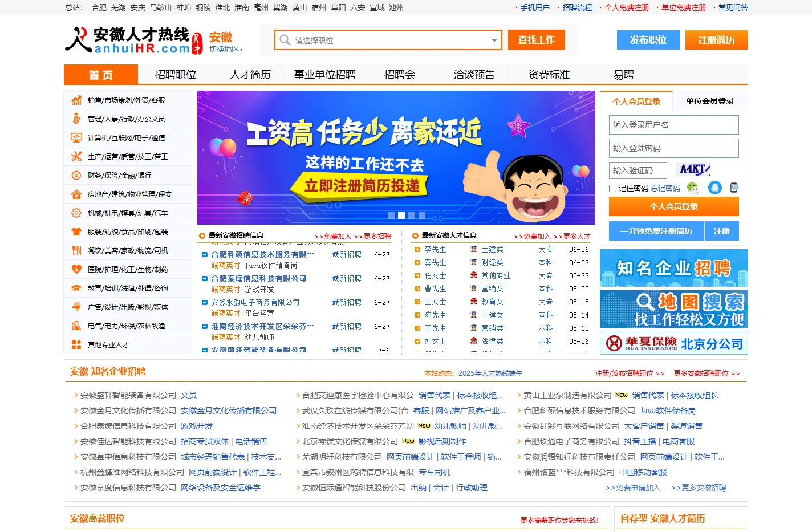Click the QQ penguin login icon
Viewport: 812px width, 532px height.
pos(715,188)
